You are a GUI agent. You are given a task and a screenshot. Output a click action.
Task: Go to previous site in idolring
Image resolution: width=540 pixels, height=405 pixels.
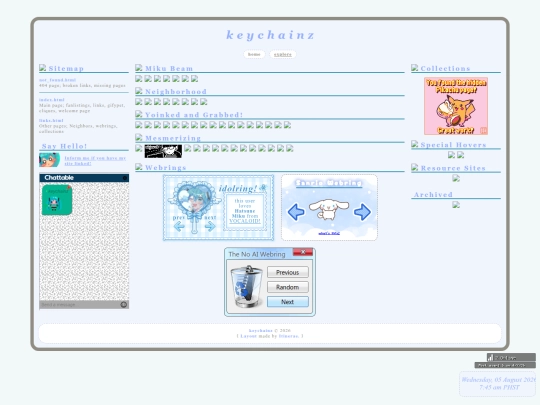[179, 226]
